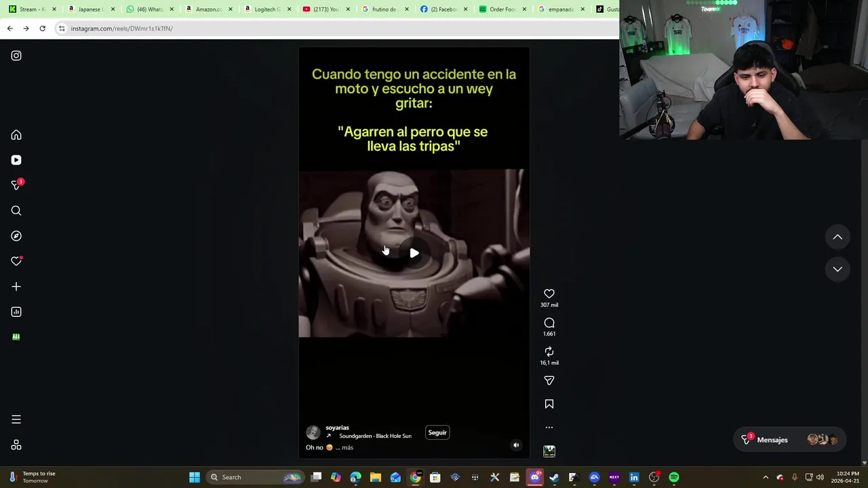
Task: Open notifications heart icon in sidebar
Action: pyautogui.click(x=16, y=261)
